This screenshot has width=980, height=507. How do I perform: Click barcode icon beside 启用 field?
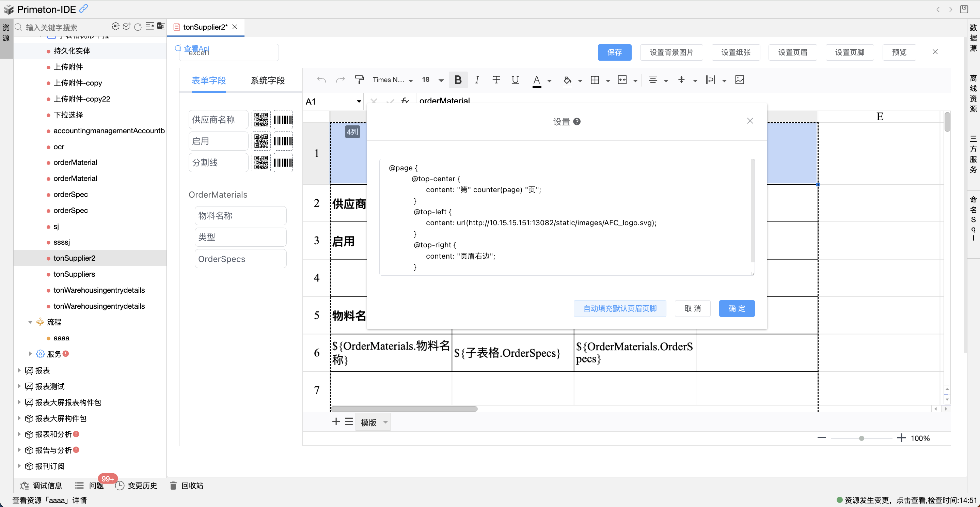[x=283, y=141]
